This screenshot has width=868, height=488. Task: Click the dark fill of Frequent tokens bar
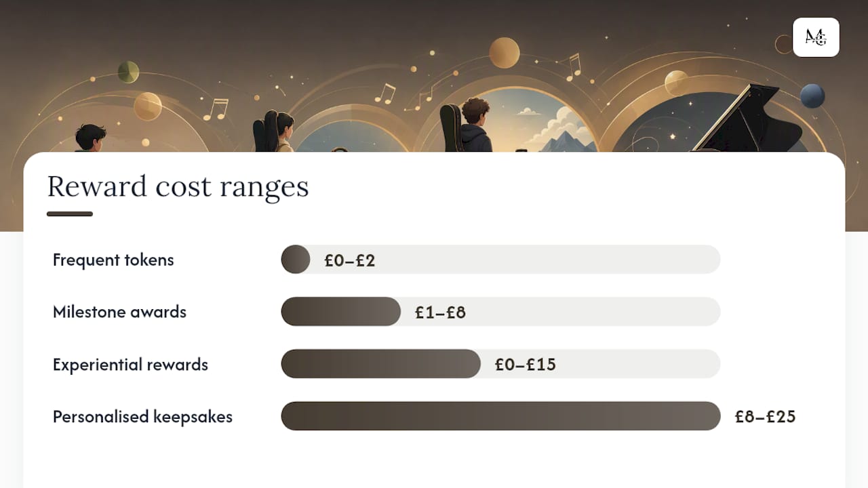pos(296,259)
